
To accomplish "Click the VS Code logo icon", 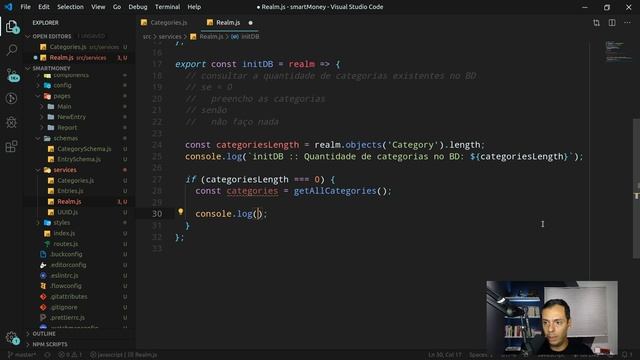I will (x=8, y=7).
